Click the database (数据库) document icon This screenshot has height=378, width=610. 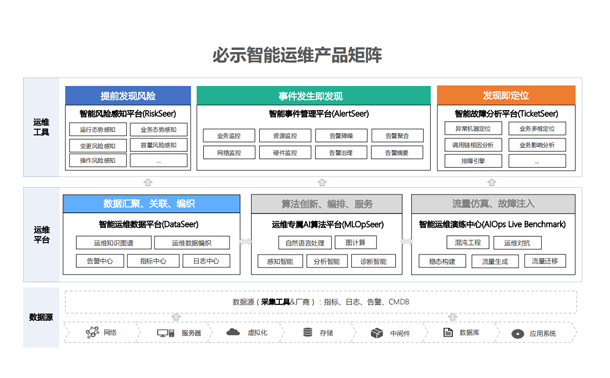coord(448,332)
